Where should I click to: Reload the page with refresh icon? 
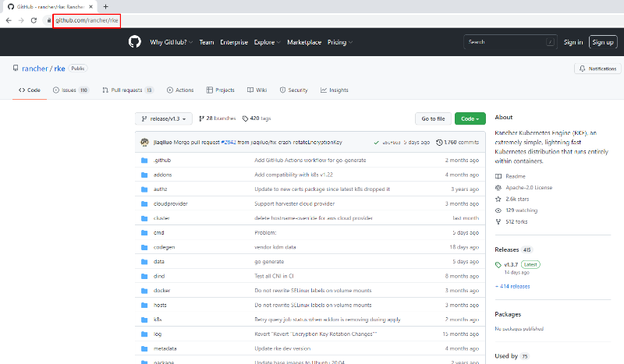tap(34, 20)
